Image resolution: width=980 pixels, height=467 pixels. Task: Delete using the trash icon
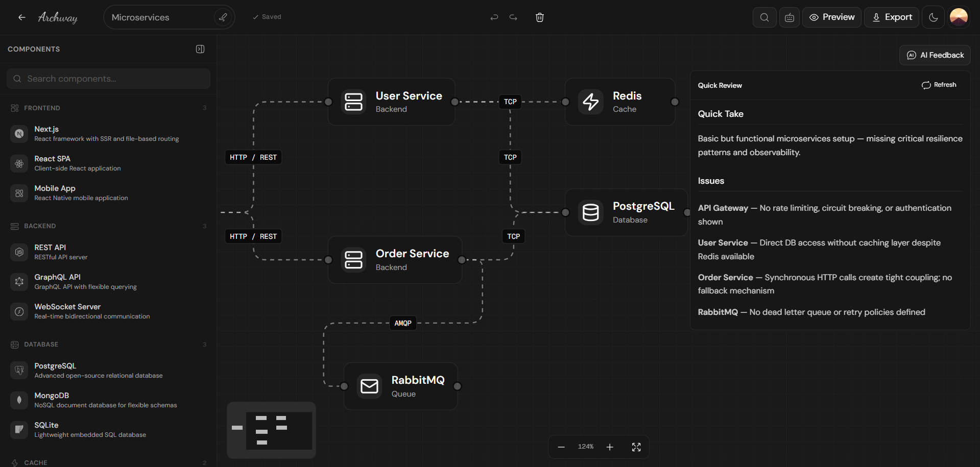(539, 17)
